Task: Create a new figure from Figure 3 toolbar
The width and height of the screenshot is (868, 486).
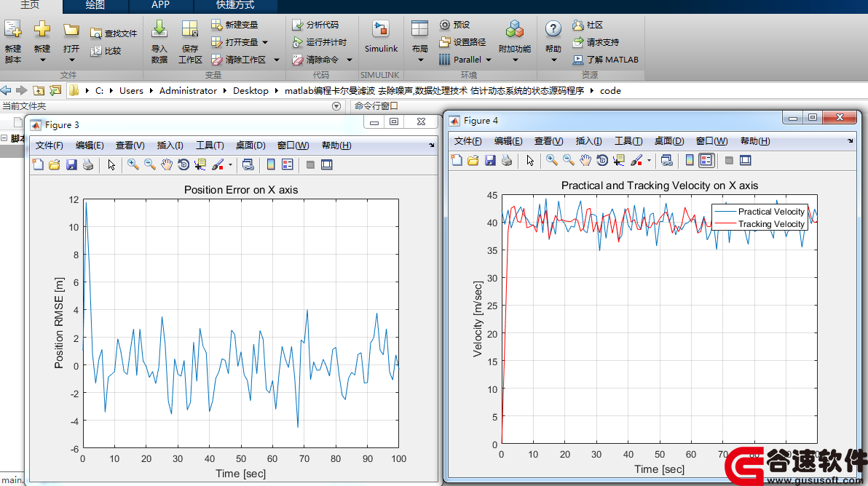Action: coord(38,164)
